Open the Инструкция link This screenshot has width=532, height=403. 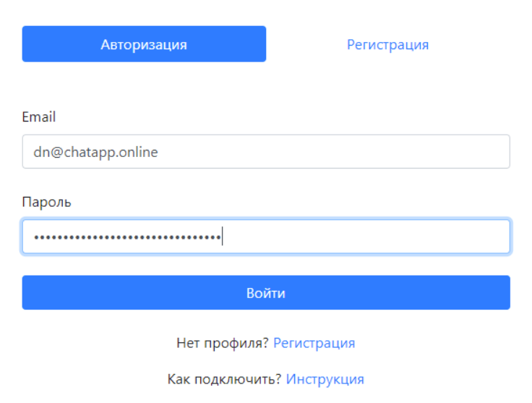[x=325, y=379]
